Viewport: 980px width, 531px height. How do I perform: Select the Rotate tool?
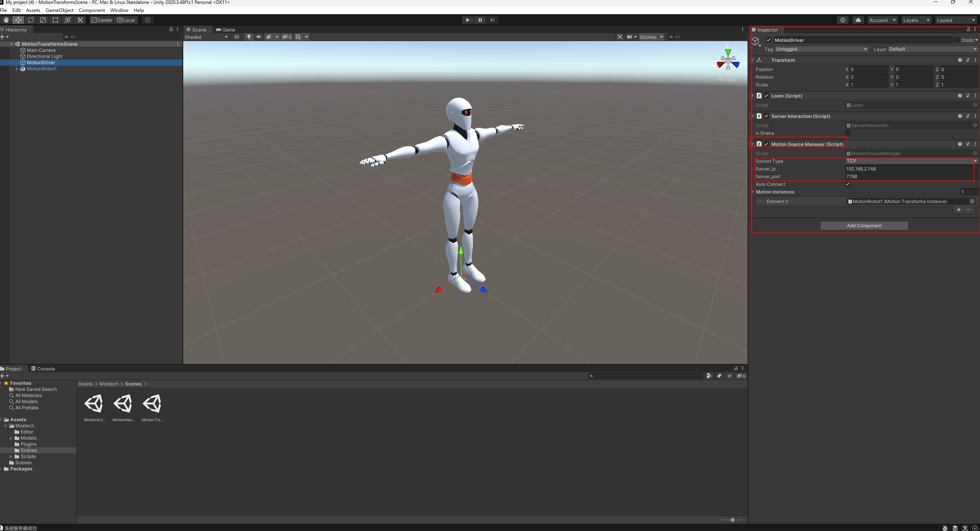[31, 20]
